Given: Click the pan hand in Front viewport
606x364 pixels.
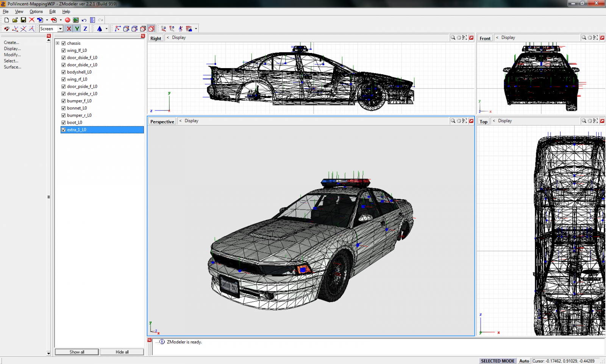Looking at the screenshot, I should click(590, 38).
